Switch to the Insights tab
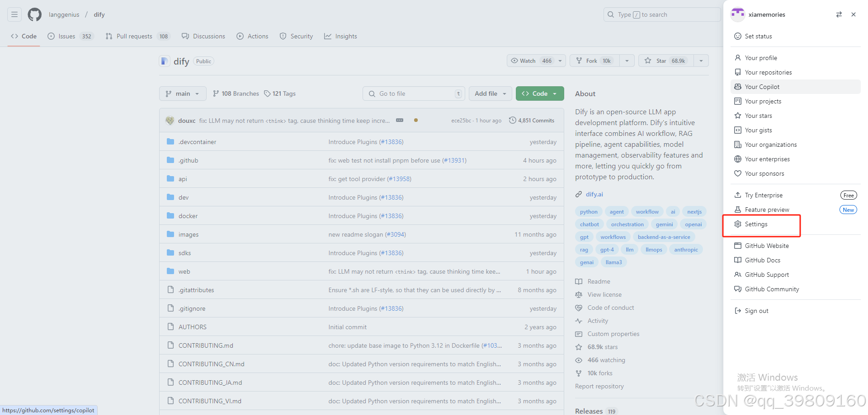This screenshot has width=868, height=415. pyautogui.click(x=340, y=36)
